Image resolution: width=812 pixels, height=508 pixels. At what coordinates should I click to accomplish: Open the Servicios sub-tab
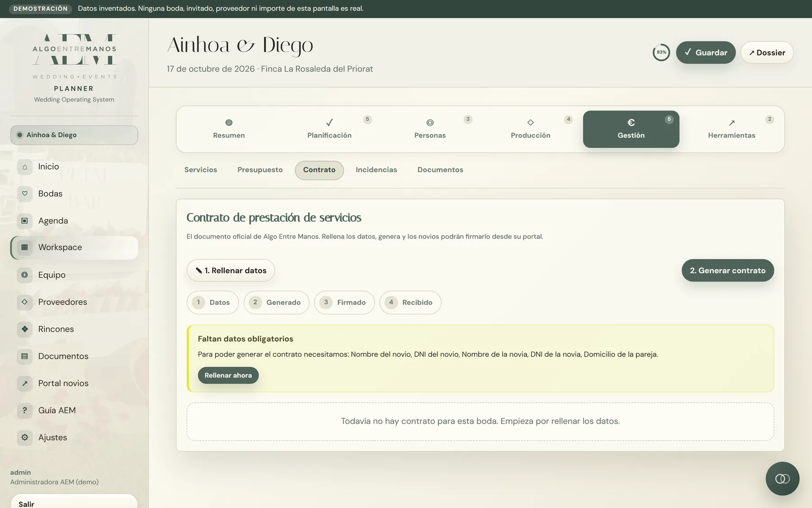(x=201, y=170)
